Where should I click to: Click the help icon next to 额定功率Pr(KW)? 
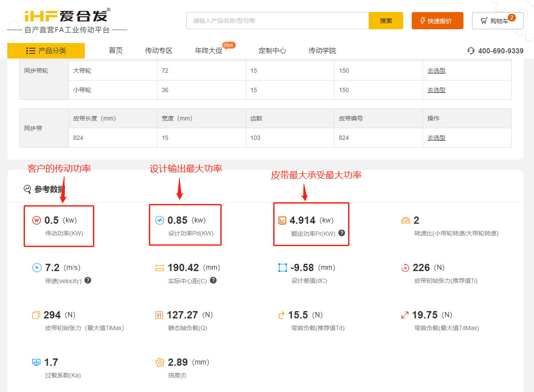point(341,234)
